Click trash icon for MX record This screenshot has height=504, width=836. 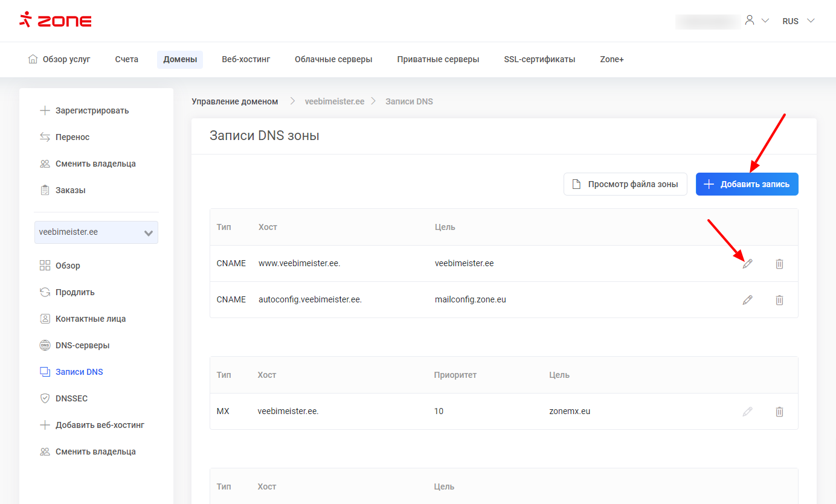779,412
